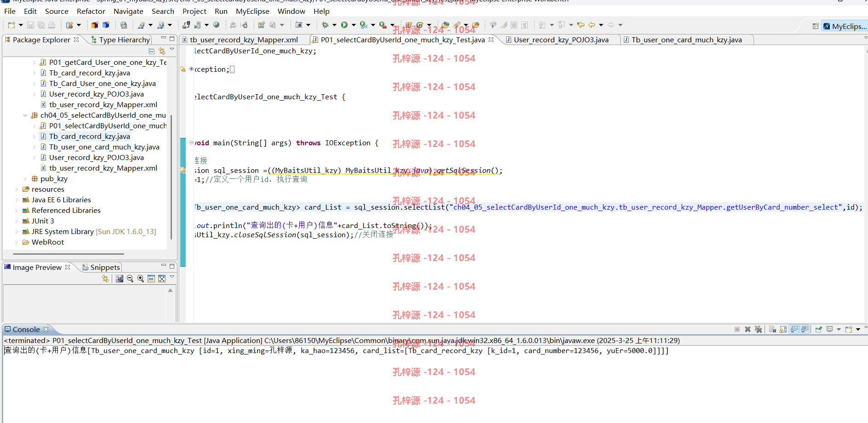Viewport: 868px width, 423px height.
Task: Go back with the yellow Back arrow
Action: [592, 25]
